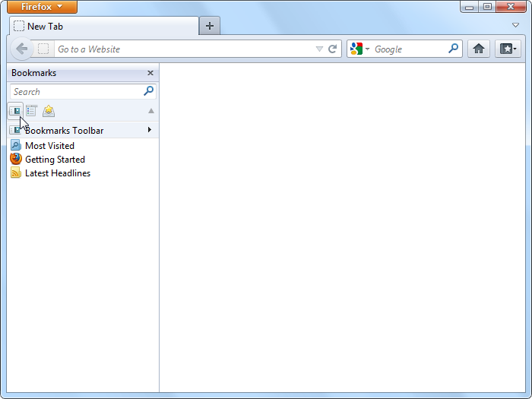This screenshot has width=532, height=399.
Task: Click the sidebar search magnifier icon
Action: click(149, 91)
